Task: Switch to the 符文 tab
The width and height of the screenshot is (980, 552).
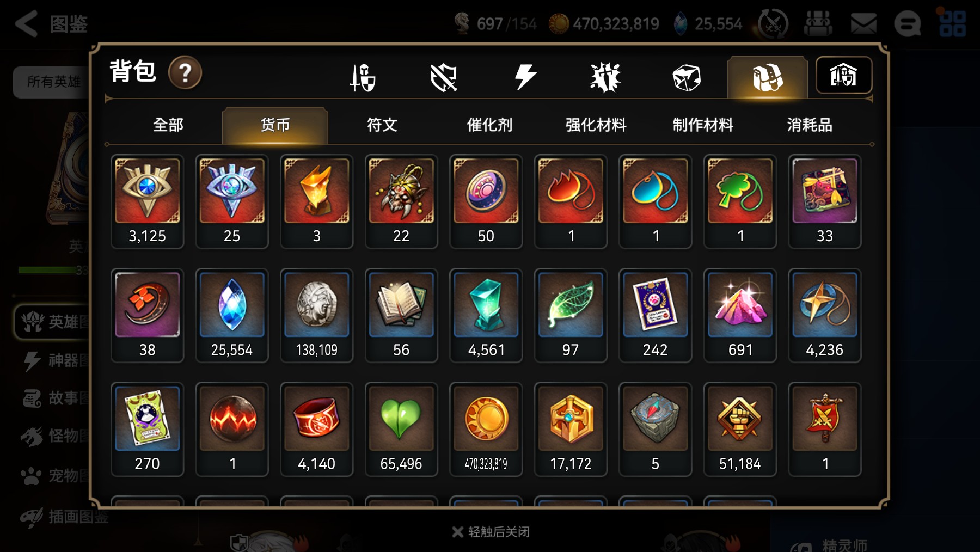Action: click(x=382, y=125)
